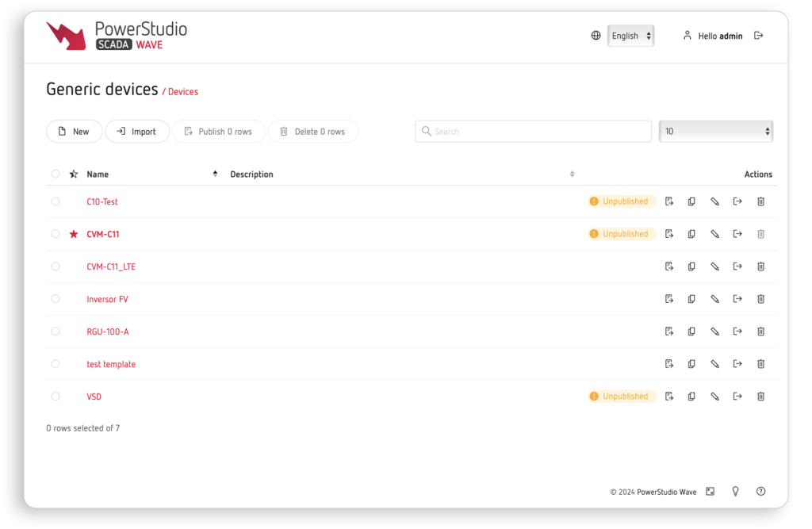Image resolution: width=812 pixels, height=529 pixels.
Task: Open the English language dropdown
Action: [x=630, y=36]
